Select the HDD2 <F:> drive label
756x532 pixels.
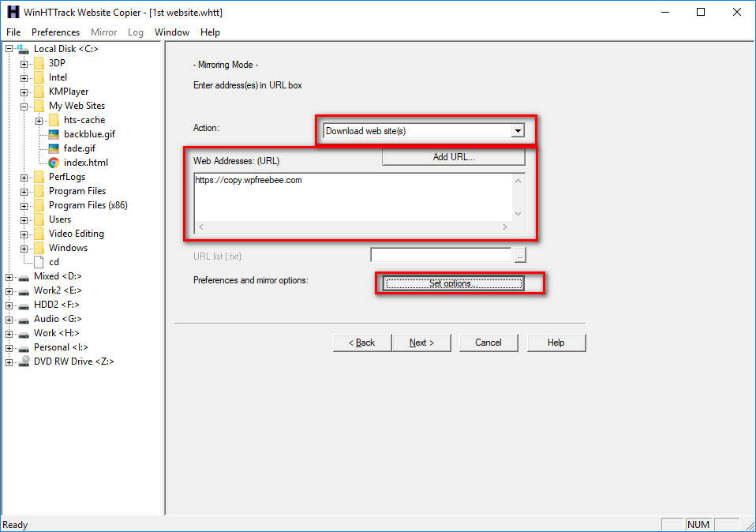pyautogui.click(x=56, y=305)
